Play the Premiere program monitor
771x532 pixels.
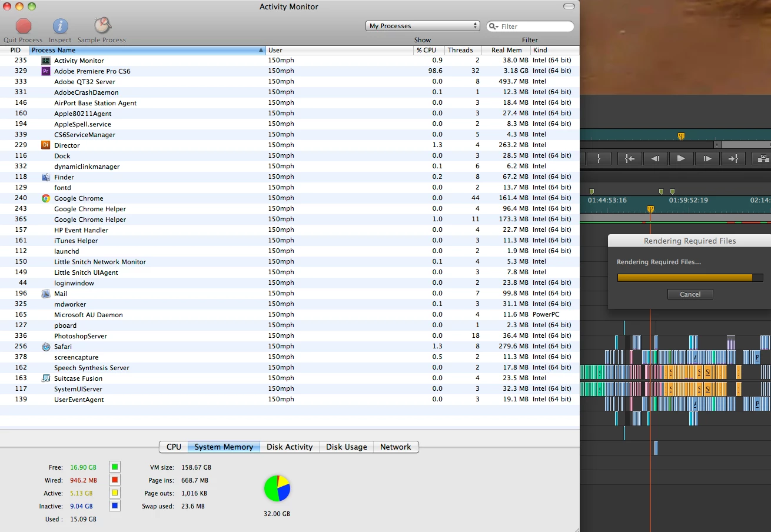pos(682,158)
